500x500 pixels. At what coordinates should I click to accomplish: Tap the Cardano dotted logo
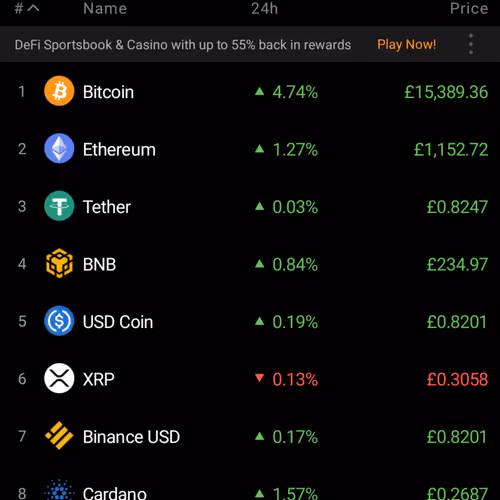(59, 491)
